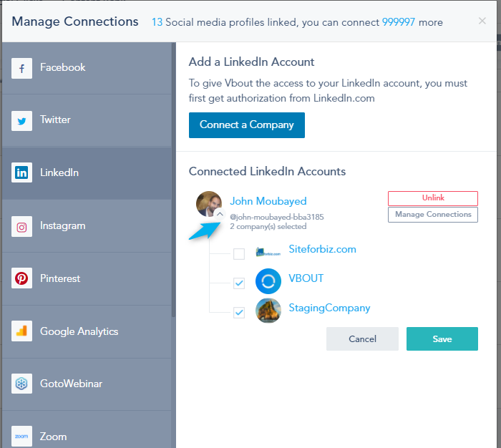Click the Google Analytics chart icon
The height and width of the screenshot is (448, 501).
pos(21,331)
